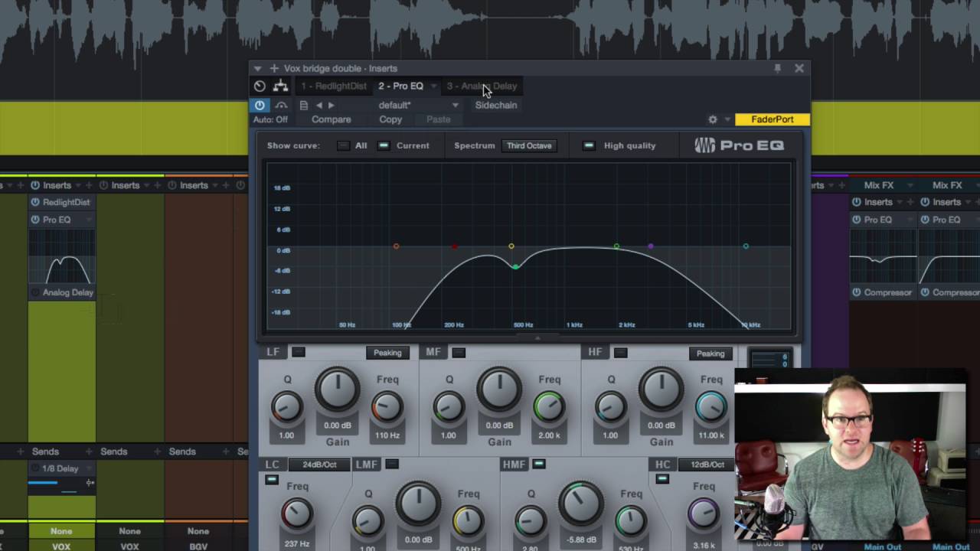This screenshot has height=551, width=980.
Task: Open the Third Octave spectrum dropdown
Action: (x=529, y=145)
